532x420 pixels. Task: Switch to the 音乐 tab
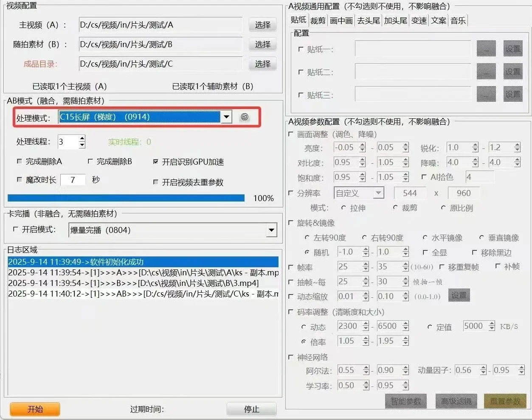(x=458, y=20)
